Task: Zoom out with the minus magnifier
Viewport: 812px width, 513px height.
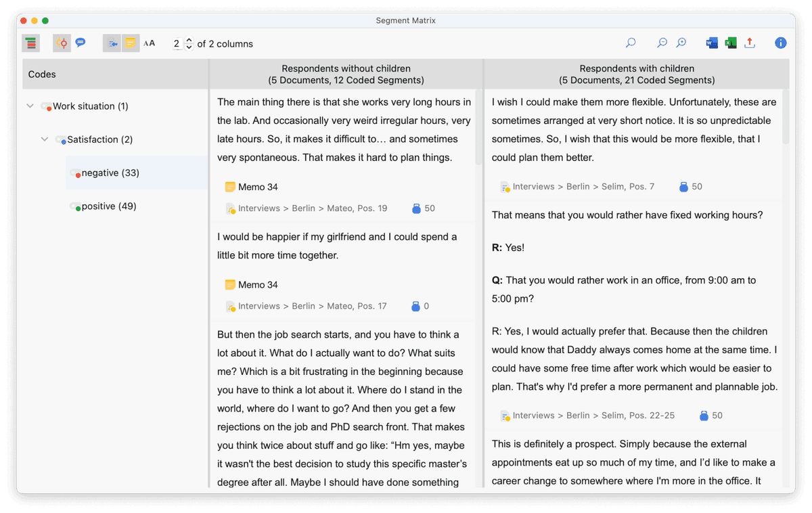Action: [x=662, y=43]
